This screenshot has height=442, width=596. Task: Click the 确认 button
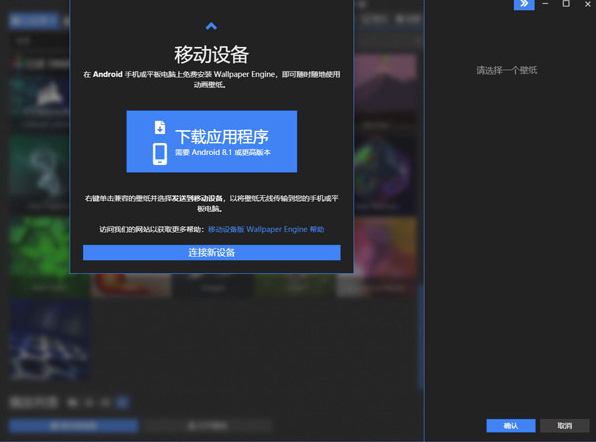pyautogui.click(x=511, y=426)
